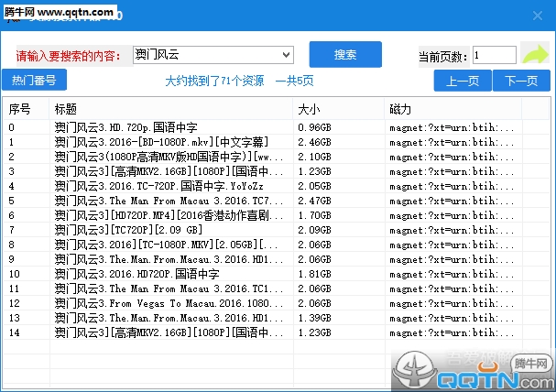The image size is (556, 392).
Task: Select title ending with Macau 3.2016.TC7...
Action: coord(169,201)
